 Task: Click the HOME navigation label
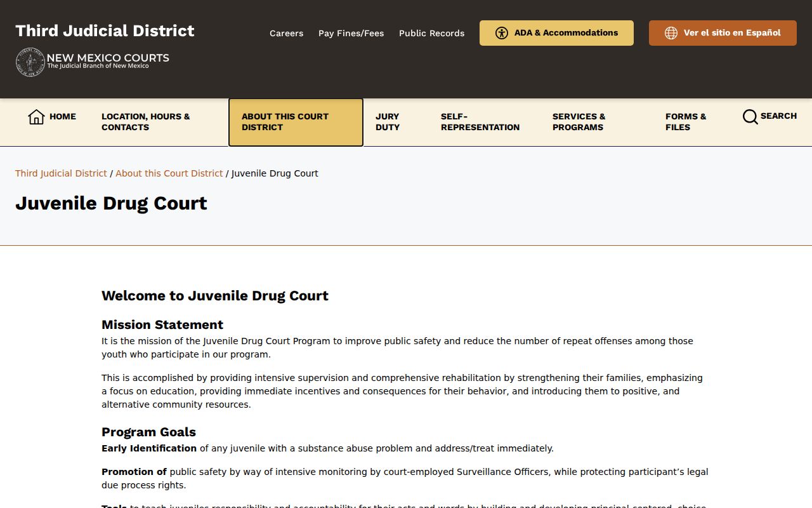(x=63, y=116)
